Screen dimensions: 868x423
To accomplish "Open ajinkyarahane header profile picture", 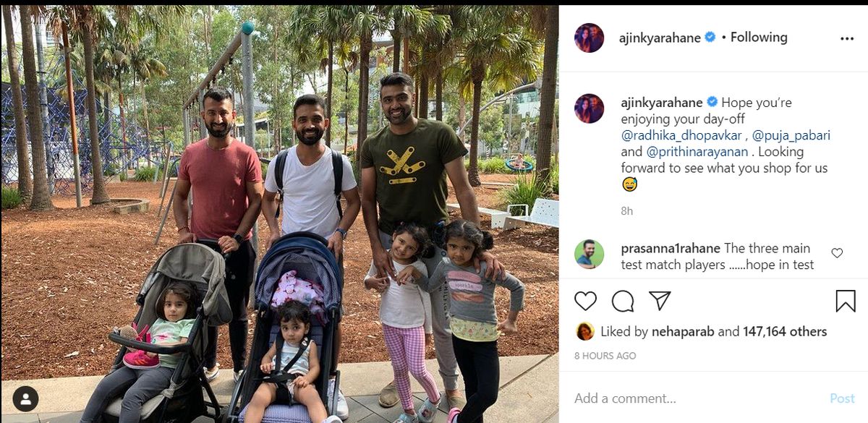I will coord(590,38).
